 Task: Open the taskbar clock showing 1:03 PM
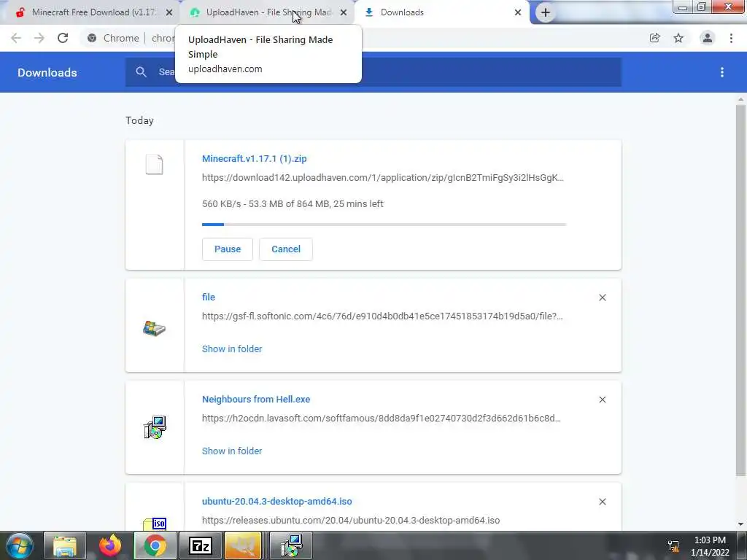(x=710, y=546)
